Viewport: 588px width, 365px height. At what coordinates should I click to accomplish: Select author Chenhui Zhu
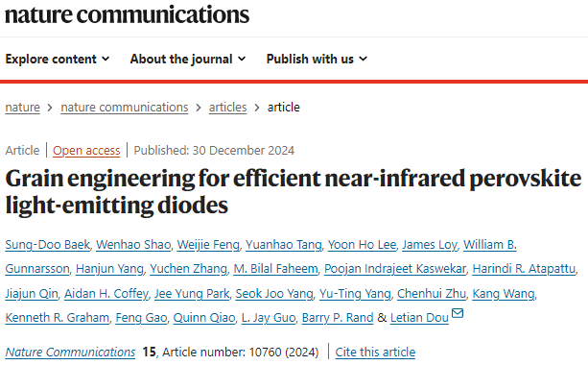pos(432,294)
